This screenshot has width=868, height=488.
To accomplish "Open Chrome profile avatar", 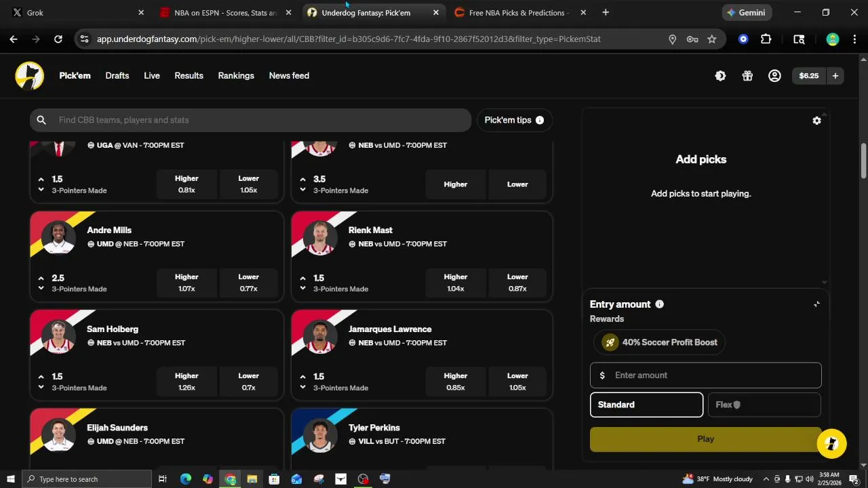I will click(x=832, y=39).
